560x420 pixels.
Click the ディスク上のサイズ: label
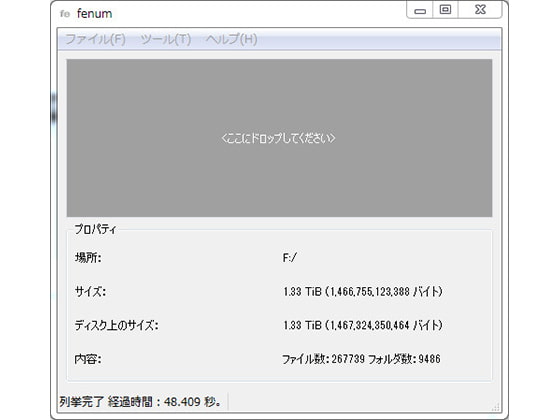click(x=116, y=325)
